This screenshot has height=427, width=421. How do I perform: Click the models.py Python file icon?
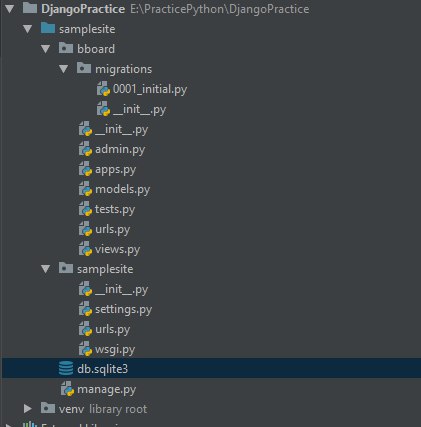(85, 189)
